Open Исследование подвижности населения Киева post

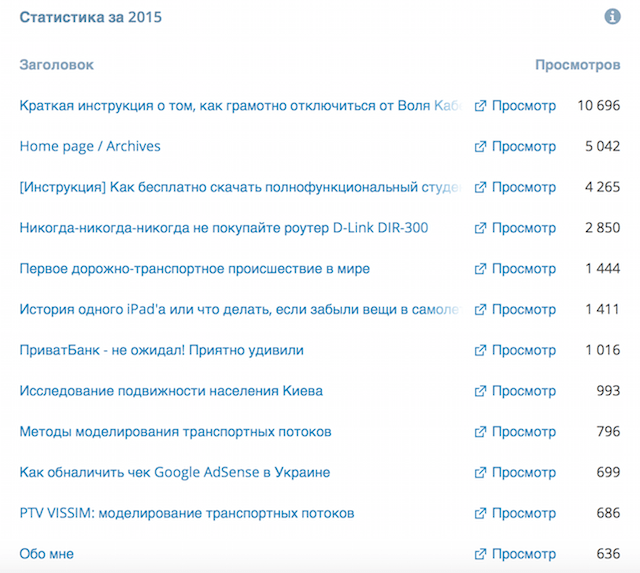click(x=171, y=391)
